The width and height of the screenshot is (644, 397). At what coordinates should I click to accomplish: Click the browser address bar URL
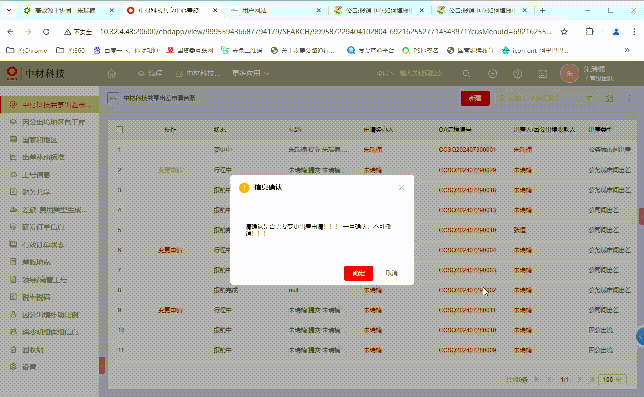click(326, 32)
